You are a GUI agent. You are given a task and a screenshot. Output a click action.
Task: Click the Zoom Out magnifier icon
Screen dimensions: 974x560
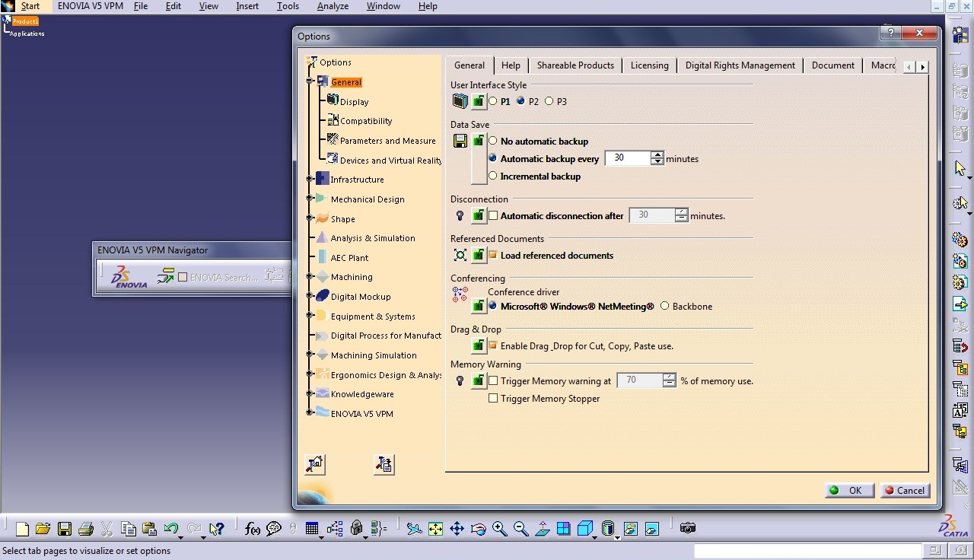click(x=520, y=528)
